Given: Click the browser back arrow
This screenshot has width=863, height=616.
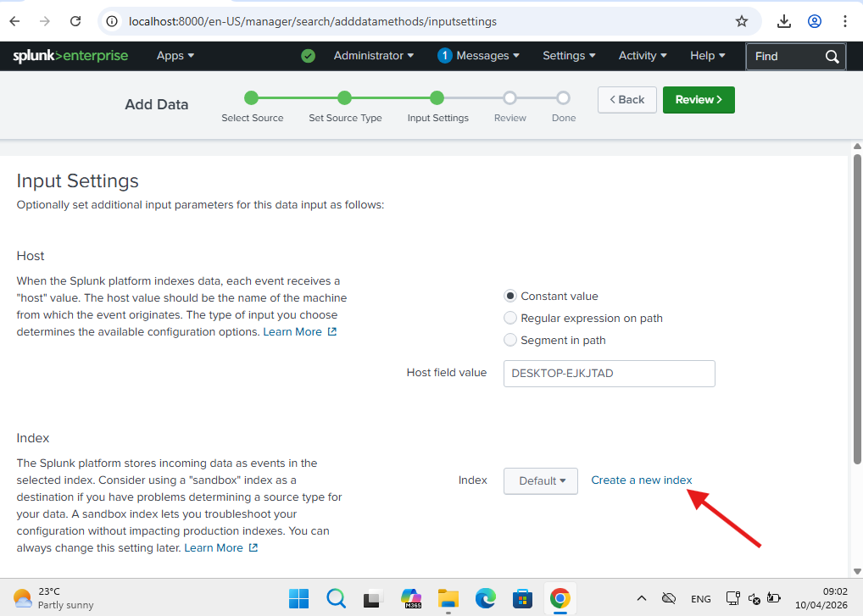Looking at the screenshot, I should [x=15, y=21].
